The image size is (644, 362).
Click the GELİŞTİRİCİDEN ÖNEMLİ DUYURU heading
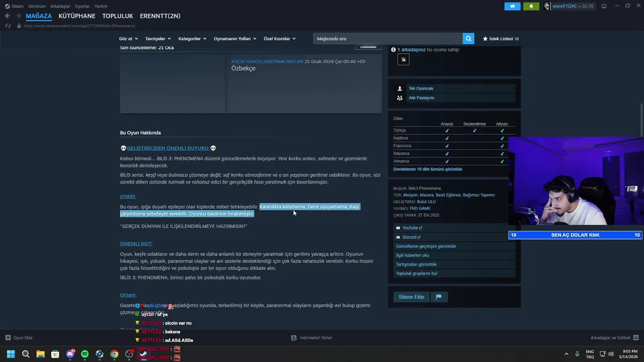168,148
